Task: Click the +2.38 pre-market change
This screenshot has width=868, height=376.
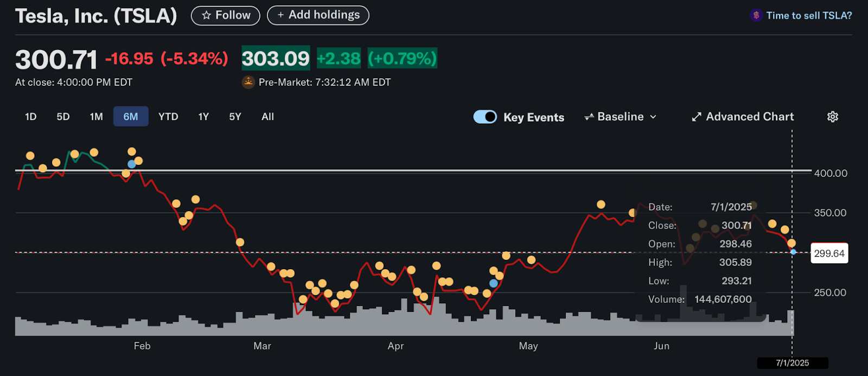Action: pos(339,59)
